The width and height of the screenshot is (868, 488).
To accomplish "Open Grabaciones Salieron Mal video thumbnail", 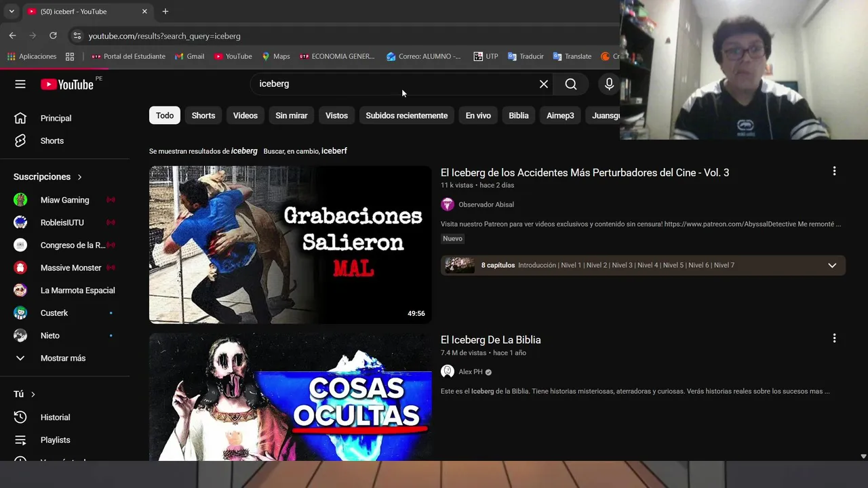I will coord(290,245).
